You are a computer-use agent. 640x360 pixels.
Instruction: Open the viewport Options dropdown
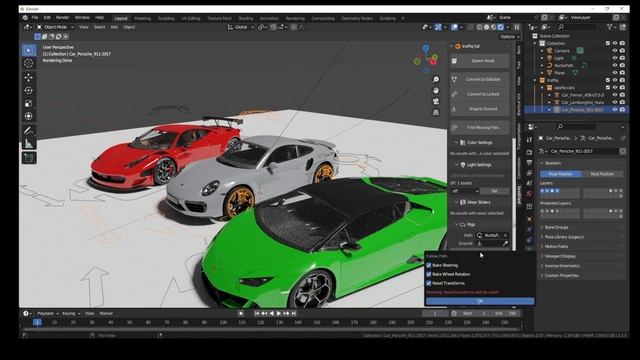point(510,37)
